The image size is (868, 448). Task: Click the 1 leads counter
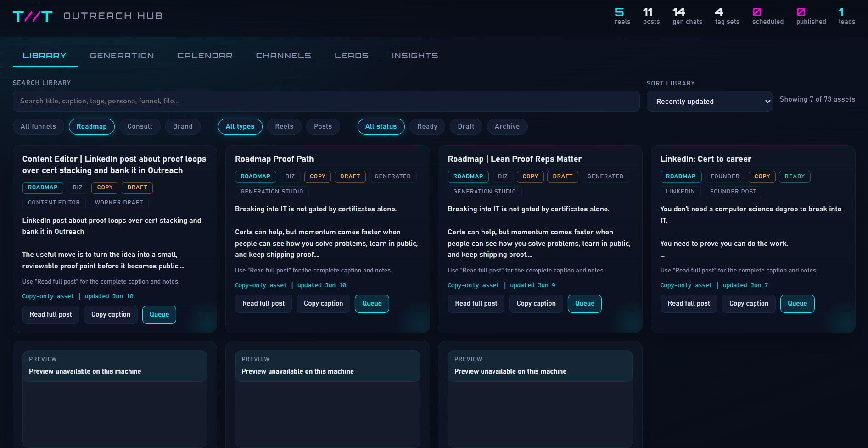tap(847, 16)
